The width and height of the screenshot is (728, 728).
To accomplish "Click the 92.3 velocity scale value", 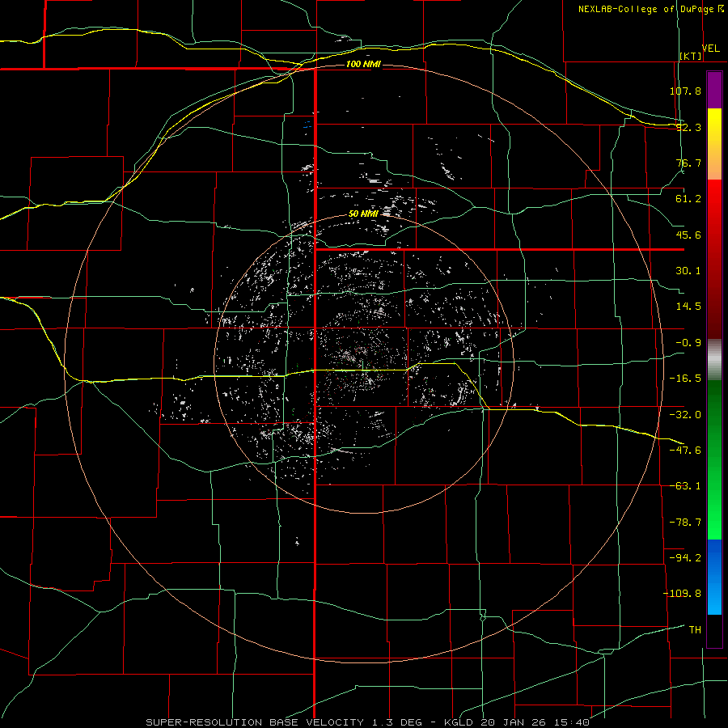I will pyautogui.click(x=688, y=127).
